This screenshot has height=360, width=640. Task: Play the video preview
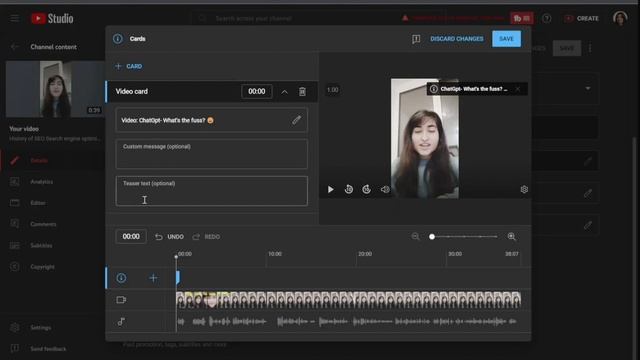(x=331, y=189)
